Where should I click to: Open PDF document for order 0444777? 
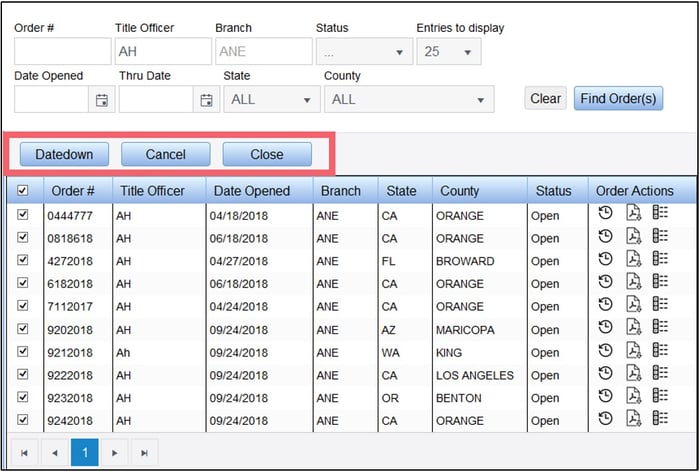[x=633, y=213]
